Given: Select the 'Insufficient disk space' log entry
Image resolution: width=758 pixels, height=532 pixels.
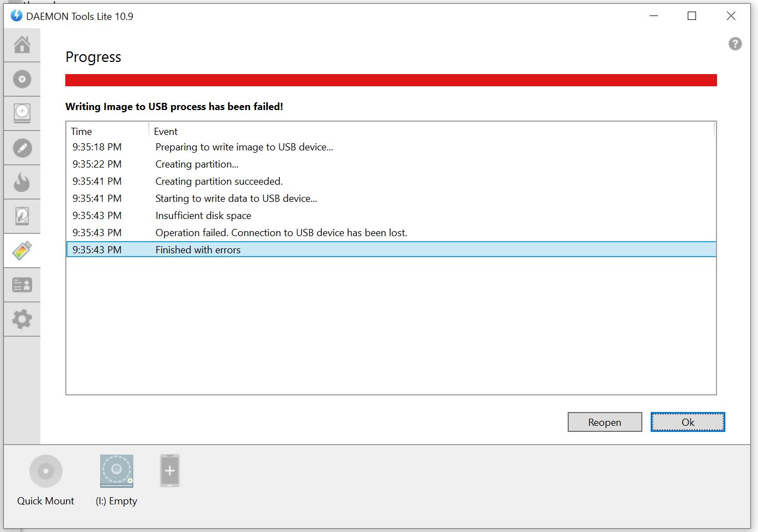Looking at the screenshot, I should [203, 216].
